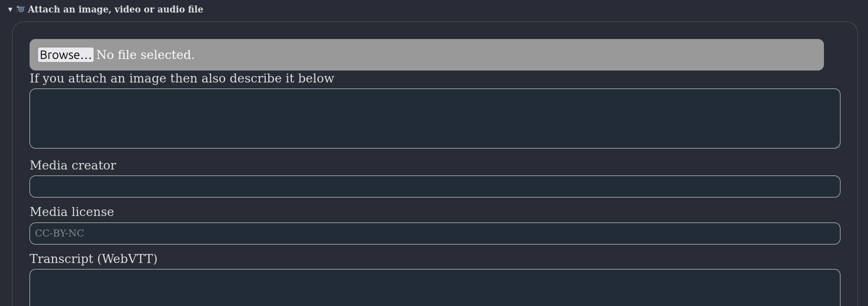This screenshot has width=868, height=306.
Task: Click the CC-BY-NC placeholder text
Action: point(59,233)
